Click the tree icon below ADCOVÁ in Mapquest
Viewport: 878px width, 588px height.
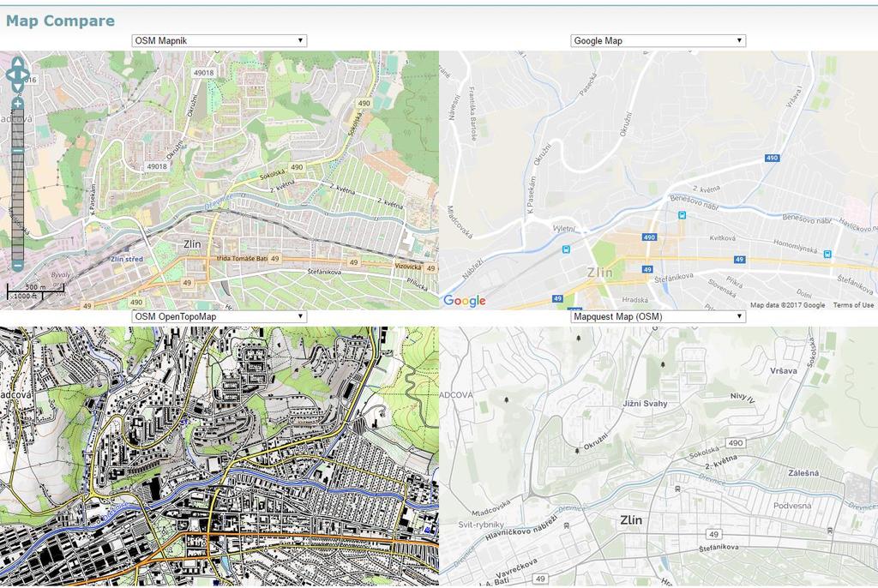(507, 399)
